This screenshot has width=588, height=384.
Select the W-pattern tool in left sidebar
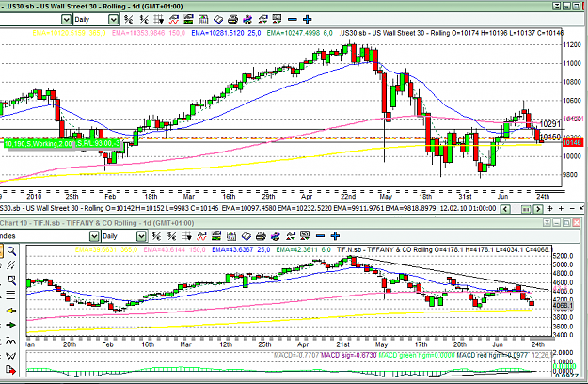pos(11,356)
